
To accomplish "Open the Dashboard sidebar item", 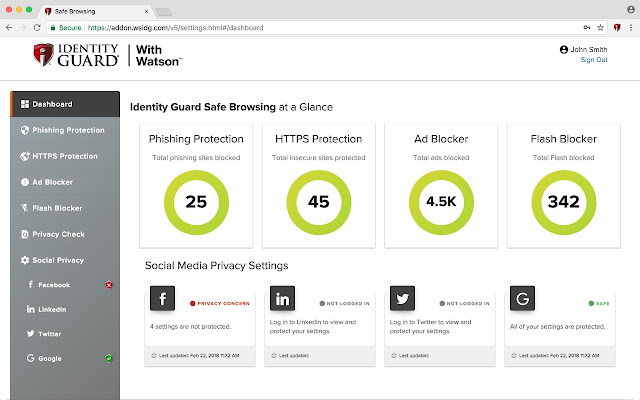I will coord(52,104).
